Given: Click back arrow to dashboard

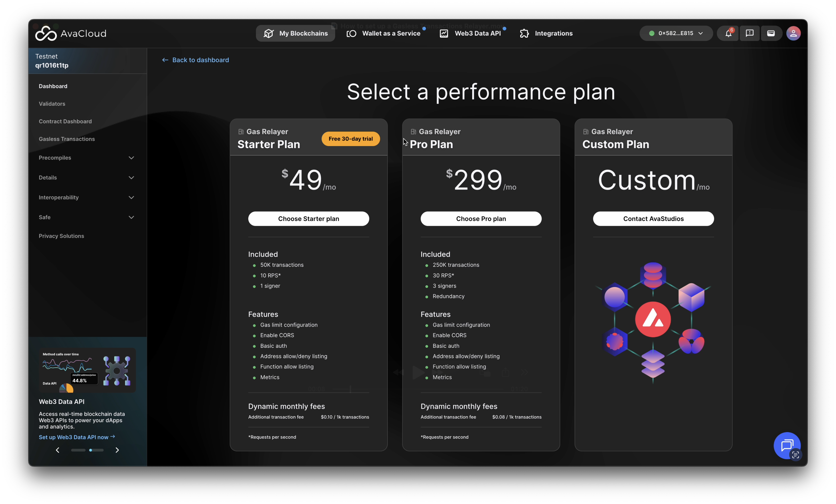Looking at the screenshot, I should pos(165,60).
